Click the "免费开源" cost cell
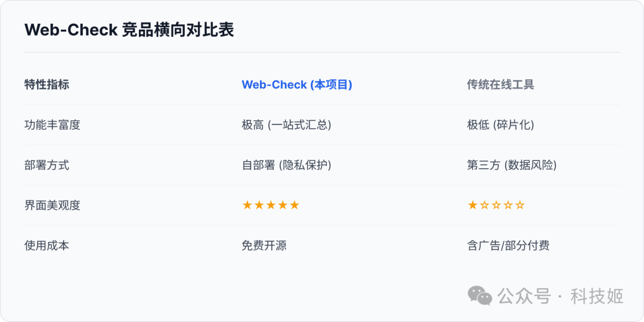 pyautogui.click(x=264, y=245)
